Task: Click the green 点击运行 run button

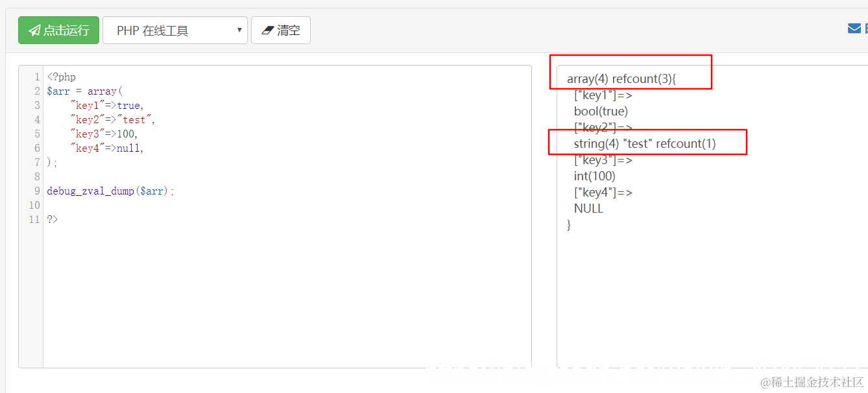Action: click(58, 30)
